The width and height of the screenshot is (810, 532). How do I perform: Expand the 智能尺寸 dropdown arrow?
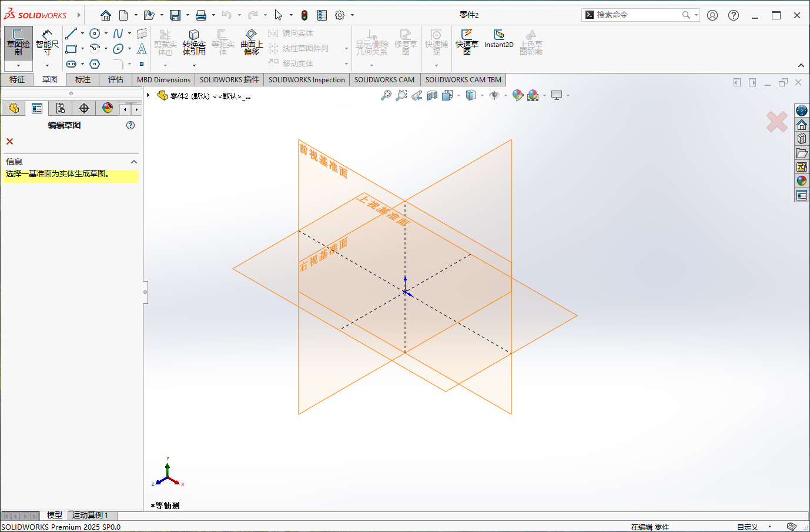(47, 65)
